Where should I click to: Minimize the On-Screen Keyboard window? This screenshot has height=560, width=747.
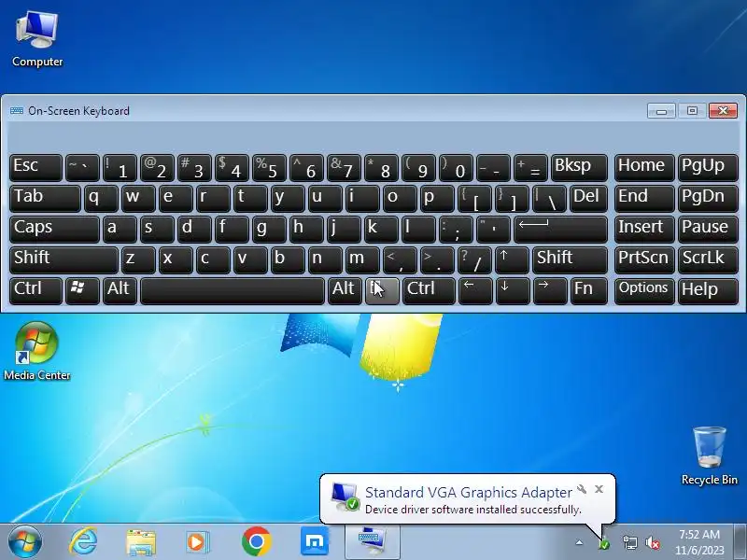(661, 111)
